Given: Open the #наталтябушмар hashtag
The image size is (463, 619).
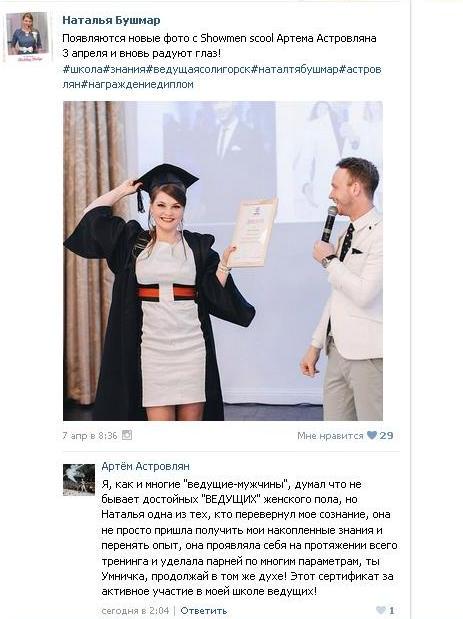Looking at the screenshot, I should click(295, 69).
